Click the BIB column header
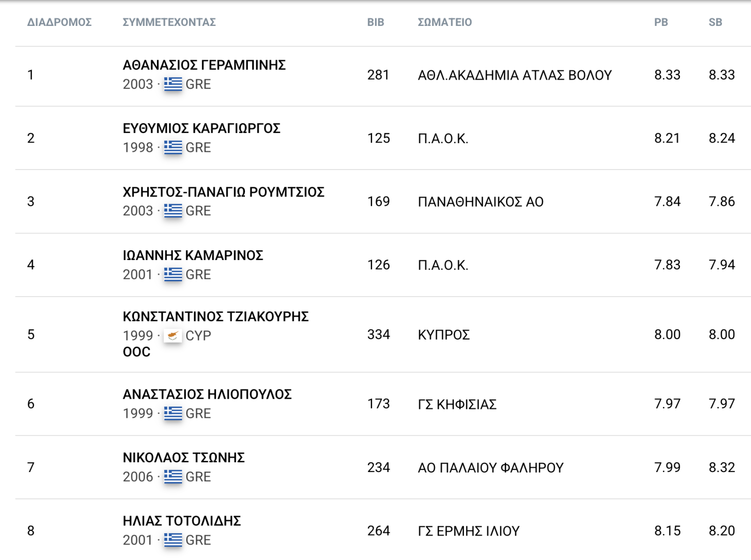 [375, 22]
